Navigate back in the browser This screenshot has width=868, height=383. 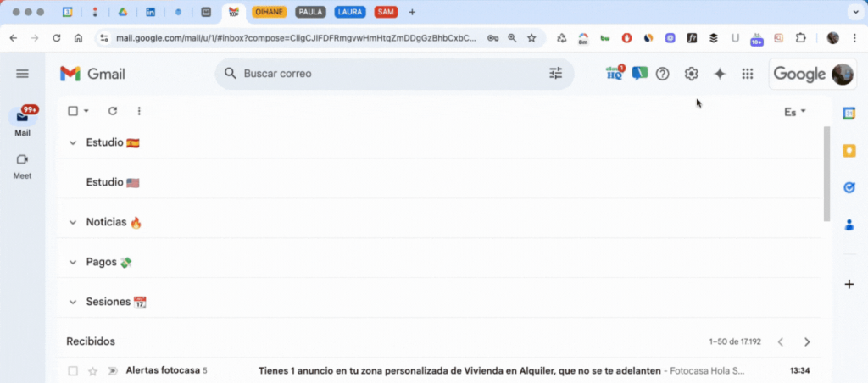pos(14,38)
